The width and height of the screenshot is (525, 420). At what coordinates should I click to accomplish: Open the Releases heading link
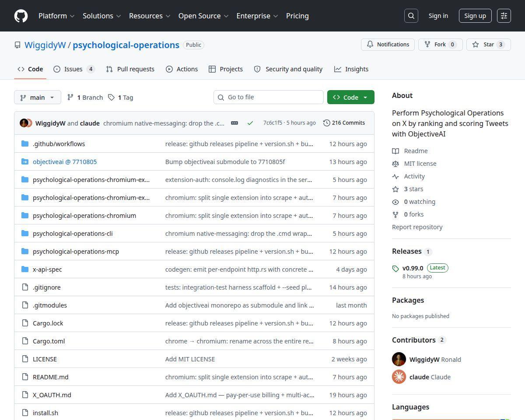click(412, 252)
